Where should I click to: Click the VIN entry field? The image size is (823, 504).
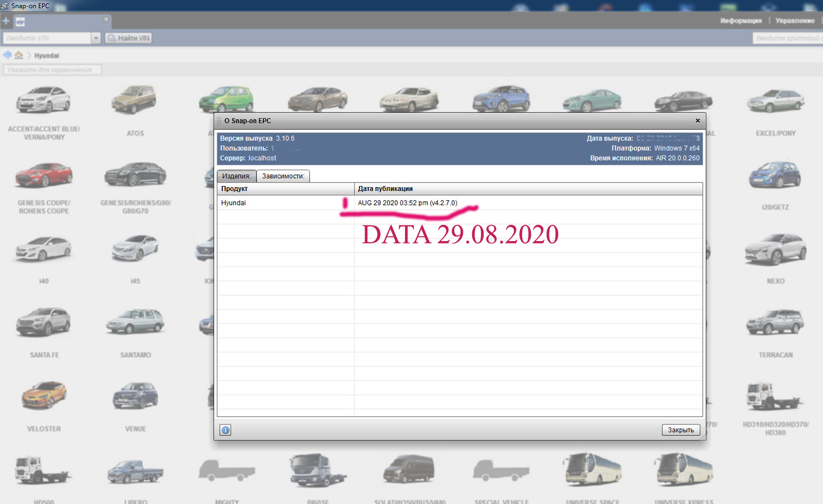[46, 38]
